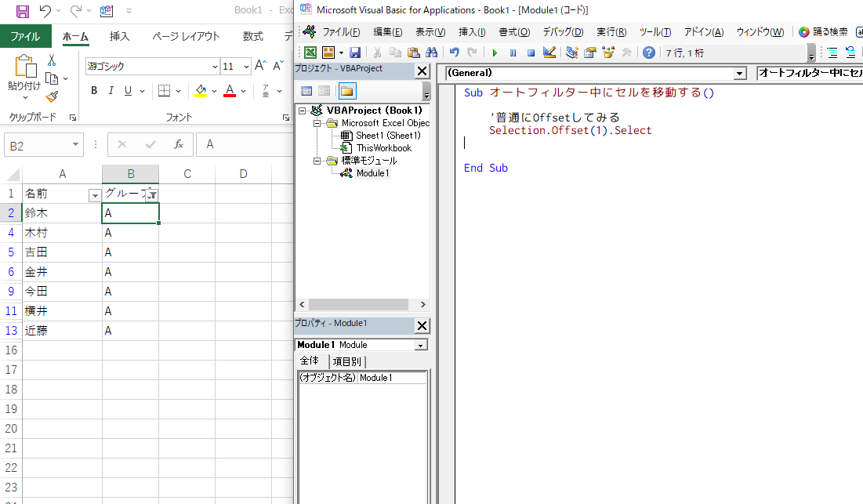Toggle Folders icon in Project panel
Viewport: 863px width, 504px height.
coord(346,92)
